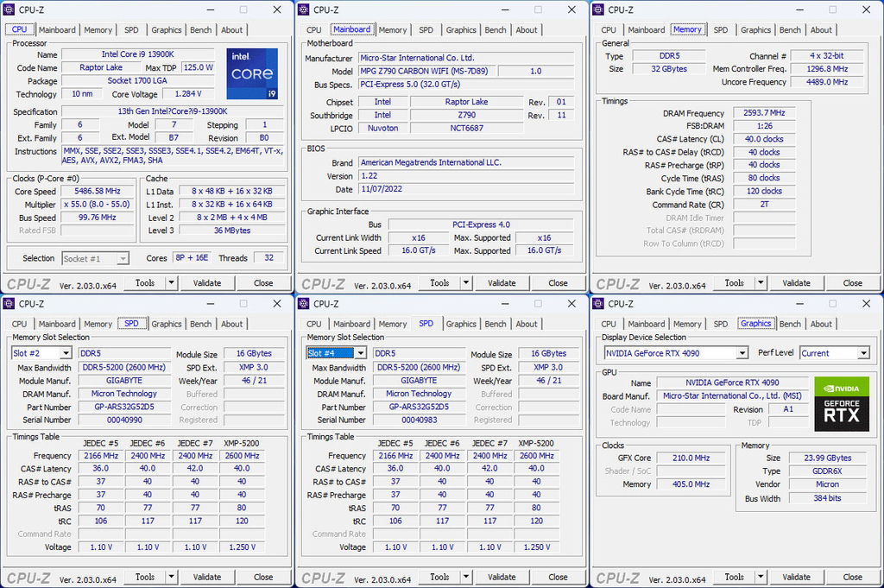Open the Tools arrow in the RTX 4090 window

tap(761, 578)
